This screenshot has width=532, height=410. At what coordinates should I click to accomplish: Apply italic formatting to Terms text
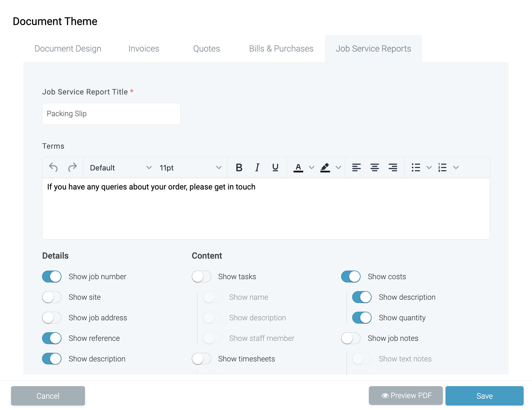[257, 167]
